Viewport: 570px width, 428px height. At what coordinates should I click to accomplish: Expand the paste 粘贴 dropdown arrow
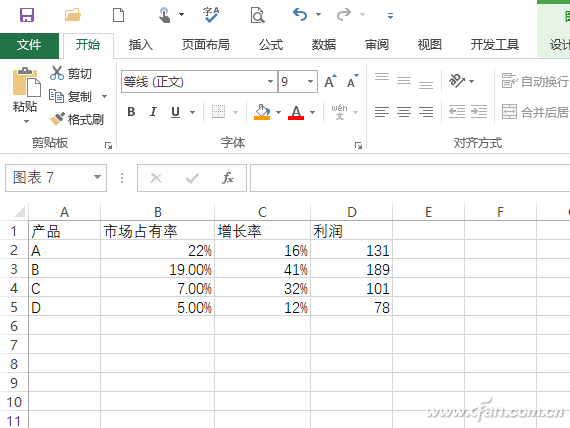pos(26,121)
